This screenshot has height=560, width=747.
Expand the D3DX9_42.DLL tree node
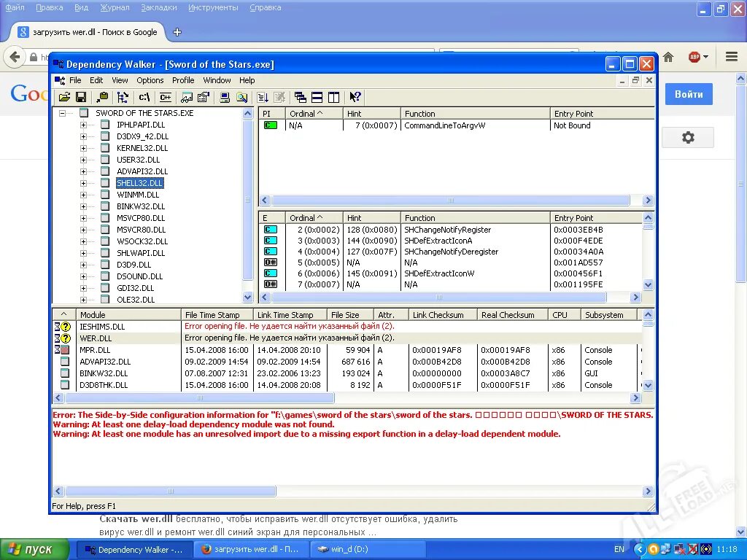tap(83, 136)
